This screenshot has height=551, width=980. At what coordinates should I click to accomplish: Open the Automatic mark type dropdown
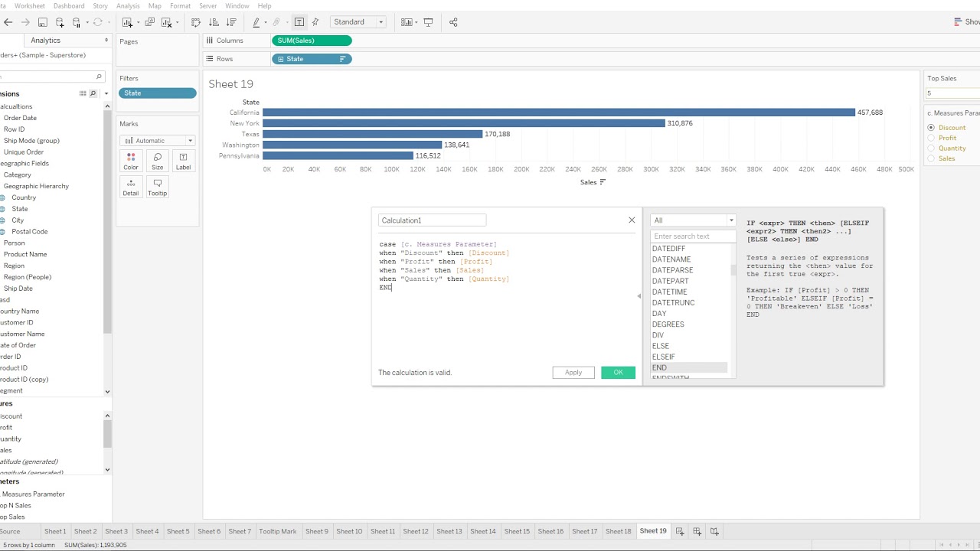coord(158,141)
